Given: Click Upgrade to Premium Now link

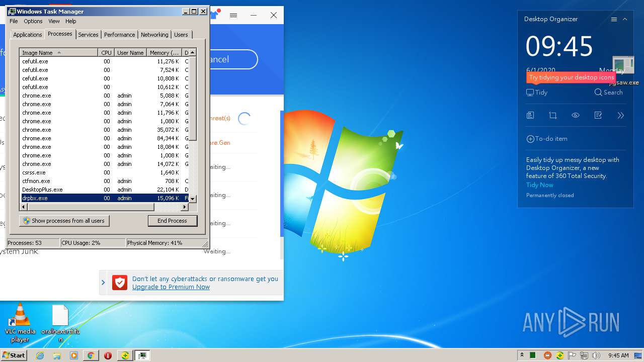Looking at the screenshot, I should tap(171, 287).
